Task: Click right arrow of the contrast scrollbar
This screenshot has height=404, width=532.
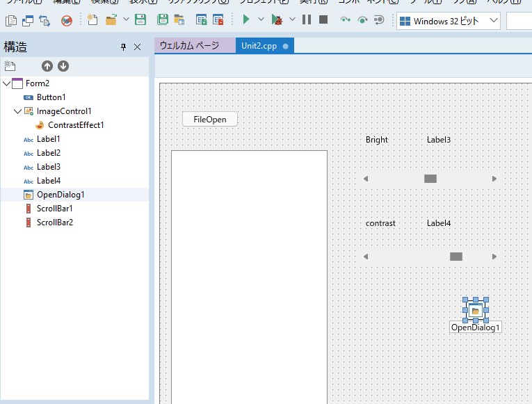Action: click(x=494, y=257)
